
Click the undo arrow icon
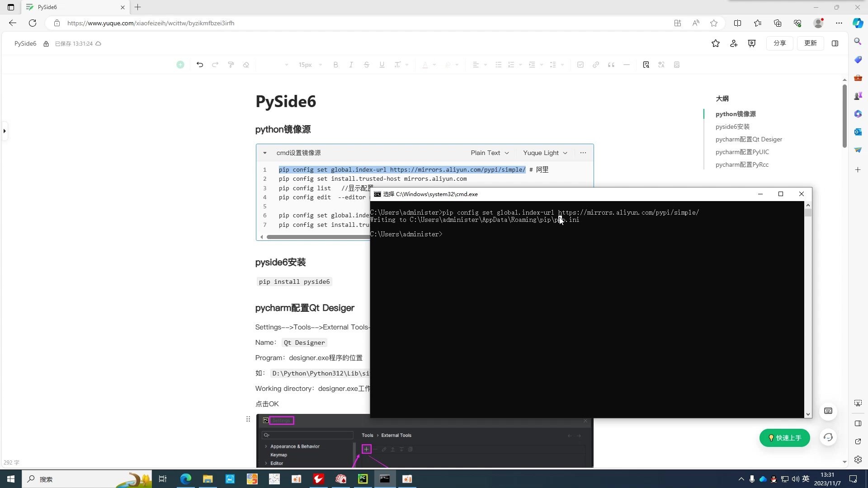200,64
